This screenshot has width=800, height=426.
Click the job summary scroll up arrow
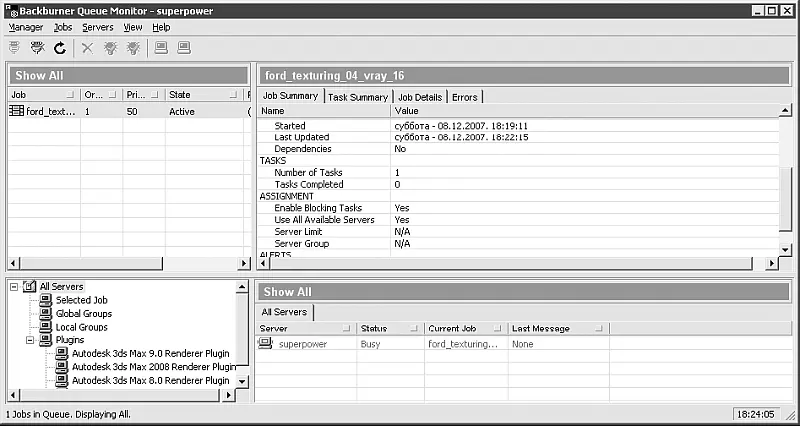(x=785, y=110)
